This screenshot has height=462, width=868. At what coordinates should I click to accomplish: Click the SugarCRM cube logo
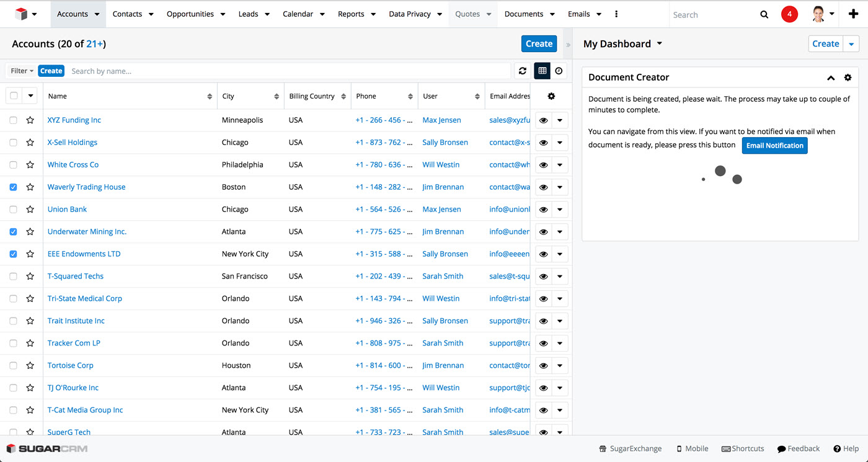(21, 14)
